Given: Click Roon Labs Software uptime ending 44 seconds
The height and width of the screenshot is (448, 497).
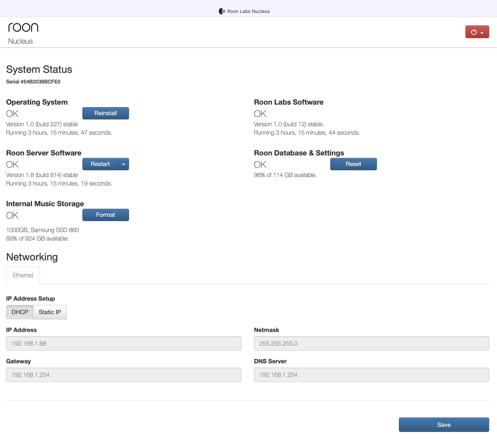Looking at the screenshot, I should pos(307,133).
